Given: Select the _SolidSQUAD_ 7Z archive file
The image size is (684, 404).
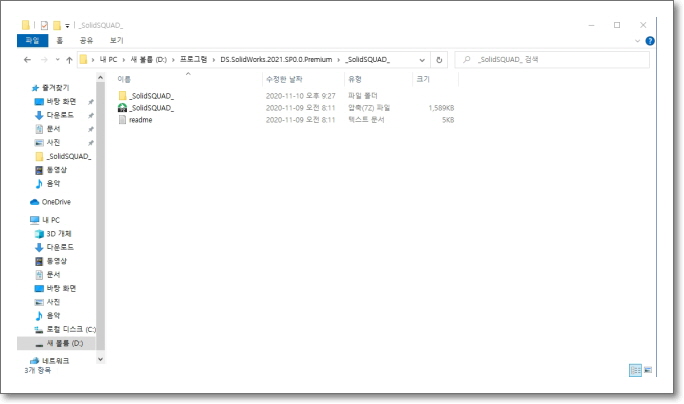Looking at the screenshot, I should (x=146, y=108).
